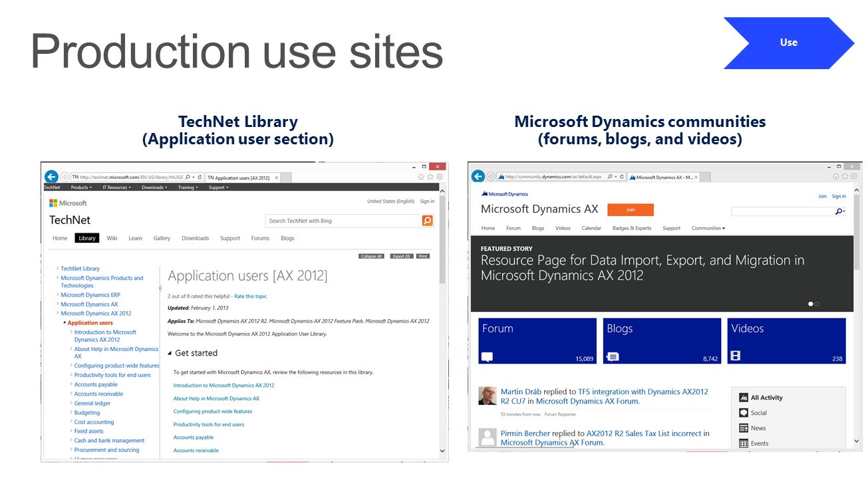Click the Social speech-bubble icon
The image size is (868, 488).
click(x=744, y=413)
